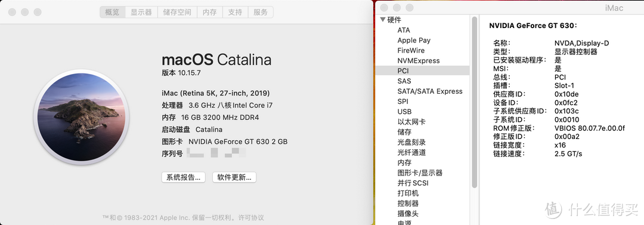Click the 系统报告... button

click(183, 177)
